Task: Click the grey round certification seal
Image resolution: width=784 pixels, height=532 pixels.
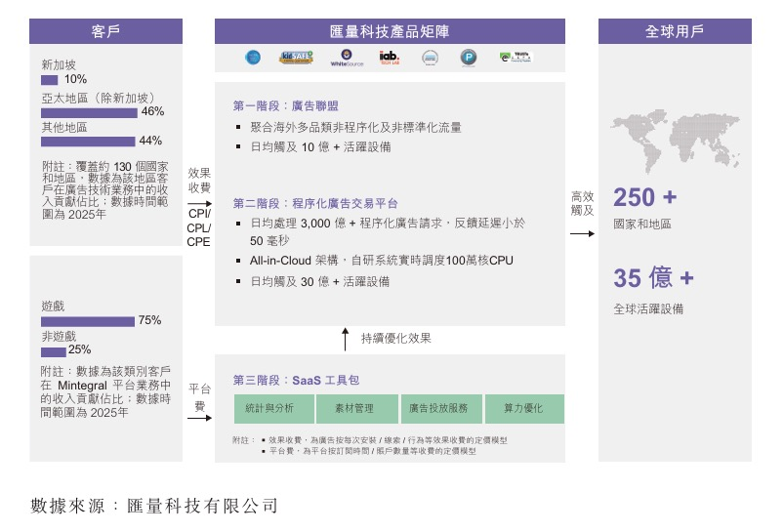Action: coord(430,58)
